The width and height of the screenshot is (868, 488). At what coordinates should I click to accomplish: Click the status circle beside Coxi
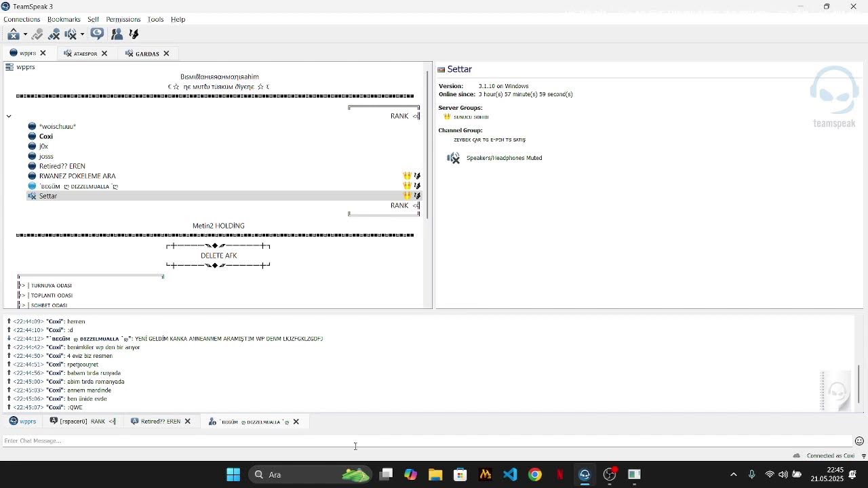click(x=32, y=136)
